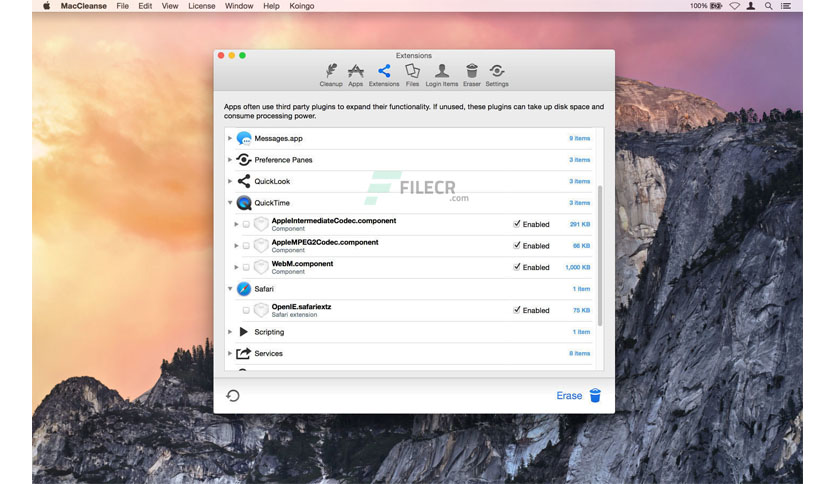Open the Settings toolbar section
The height and width of the screenshot is (484, 836).
point(497,75)
